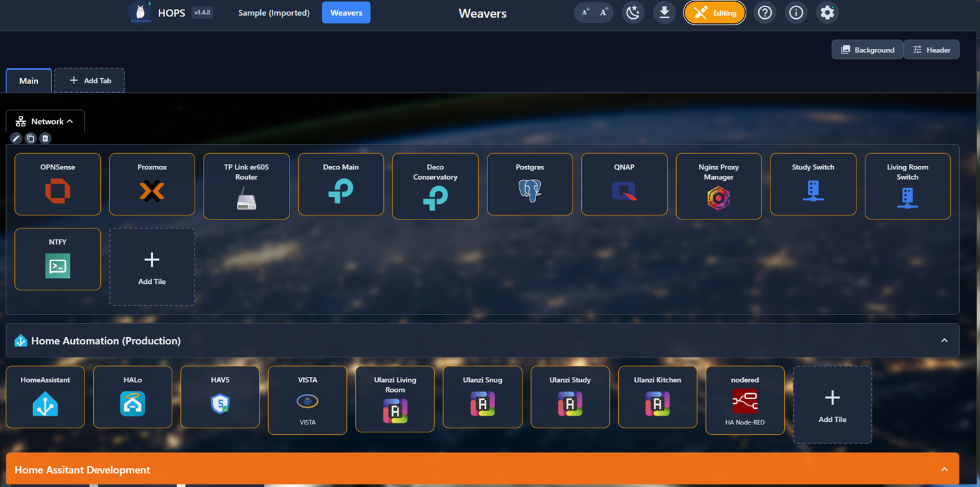Image resolution: width=980 pixels, height=487 pixels.
Task: Open the Ulanzi Kitchen tile
Action: [x=657, y=397]
